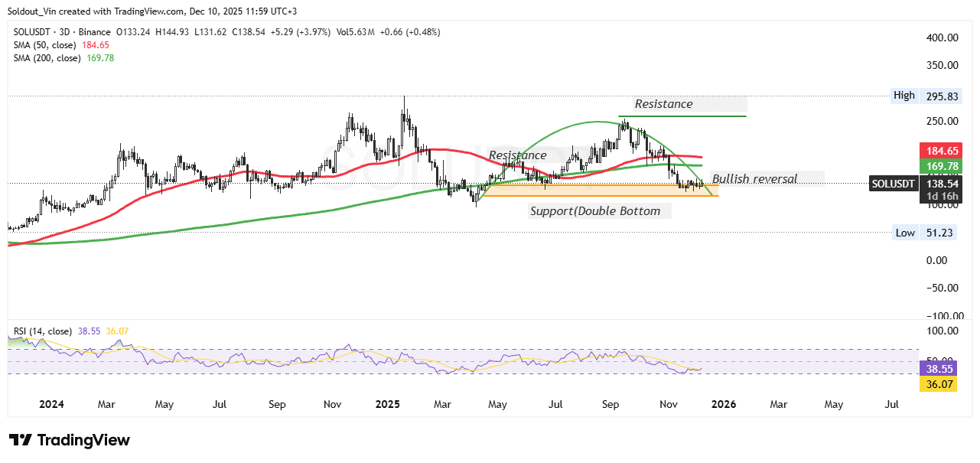Select the Bullish reversal text annotation

pyautogui.click(x=754, y=179)
